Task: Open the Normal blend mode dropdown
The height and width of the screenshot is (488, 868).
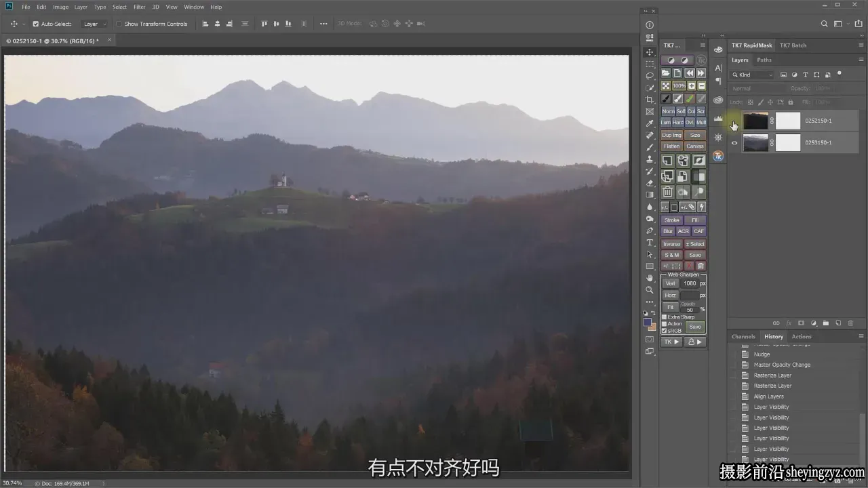Action: 759,89
